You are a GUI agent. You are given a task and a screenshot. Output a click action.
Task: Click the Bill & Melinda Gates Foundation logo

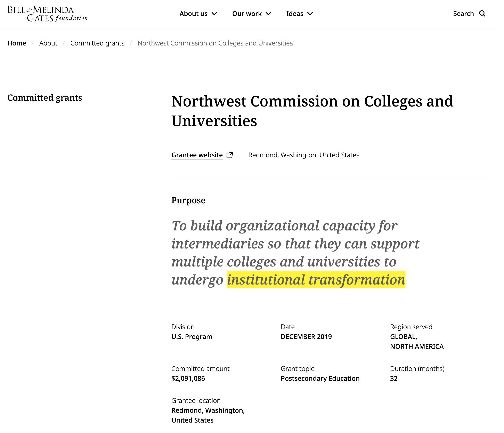(x=47, y=14)
